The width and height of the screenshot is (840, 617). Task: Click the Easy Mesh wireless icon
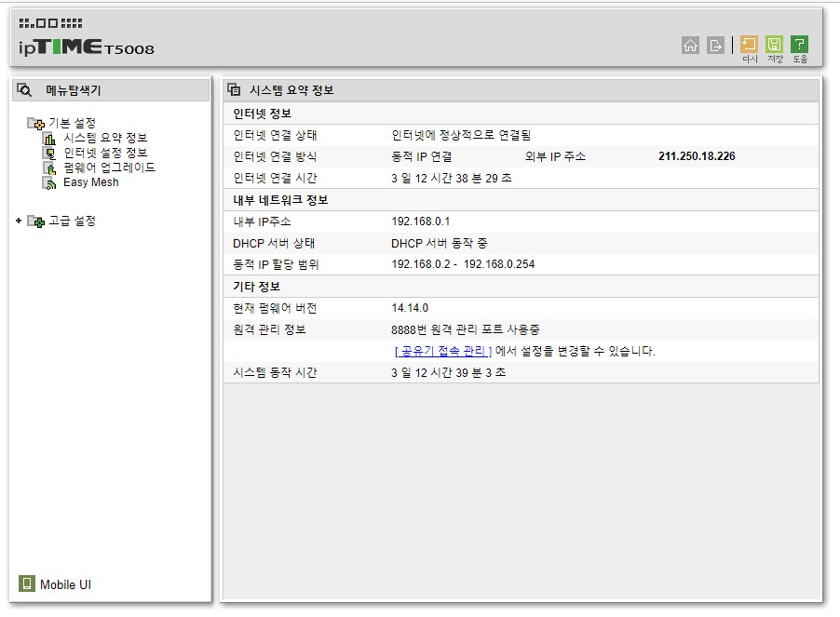click(49, 183)
